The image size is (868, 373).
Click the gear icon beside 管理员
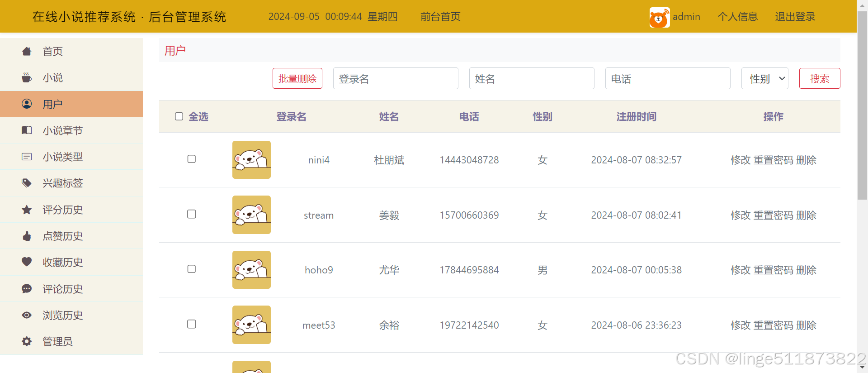point(27,341)
